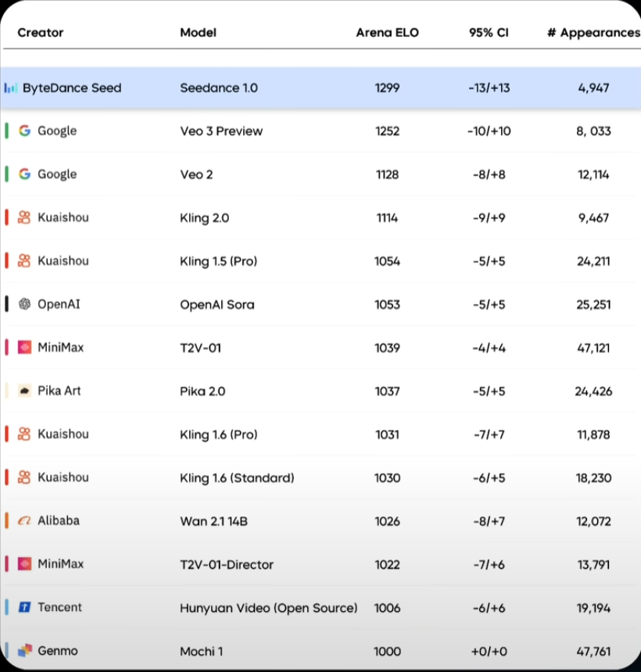This screenshot has width=641, height=672.
Task: Click the 47,761 appearances value
Action: pos(593,652)
